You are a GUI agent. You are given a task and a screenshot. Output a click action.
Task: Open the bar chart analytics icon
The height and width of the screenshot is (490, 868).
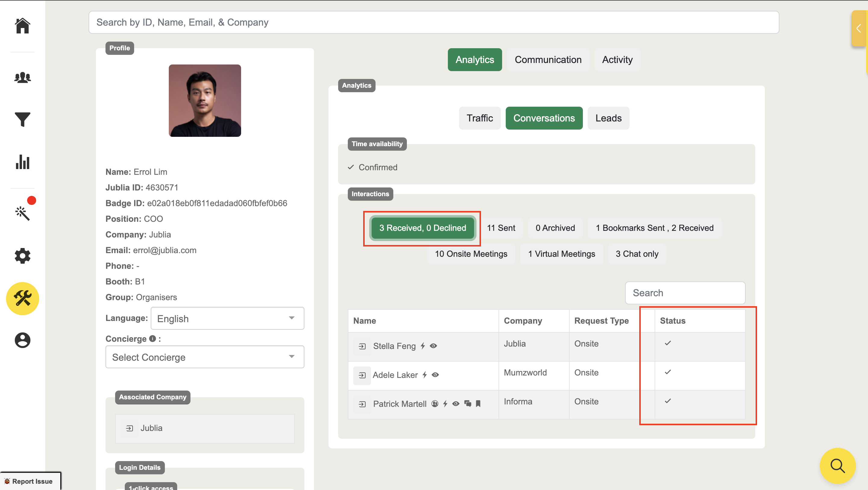click(23, 162)
